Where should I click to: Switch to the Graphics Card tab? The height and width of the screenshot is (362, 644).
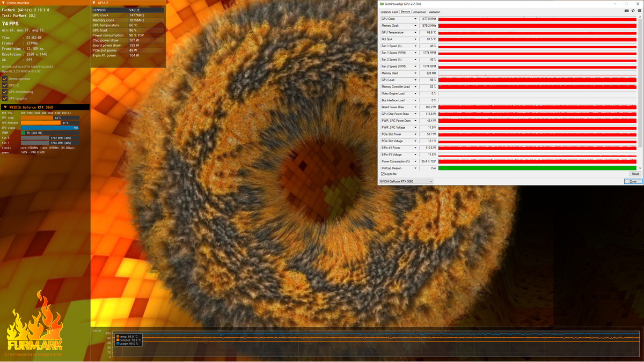point(389,12)
